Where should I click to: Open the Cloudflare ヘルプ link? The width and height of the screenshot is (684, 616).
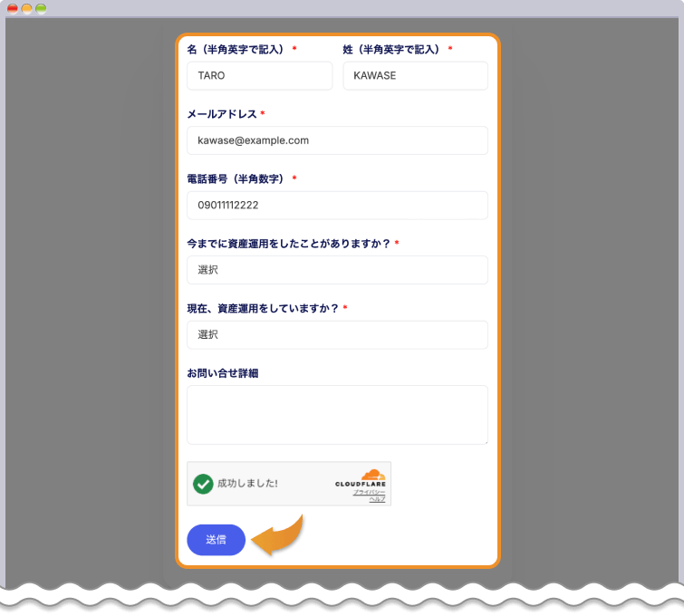pyautogui.click(x=378, y=499)
